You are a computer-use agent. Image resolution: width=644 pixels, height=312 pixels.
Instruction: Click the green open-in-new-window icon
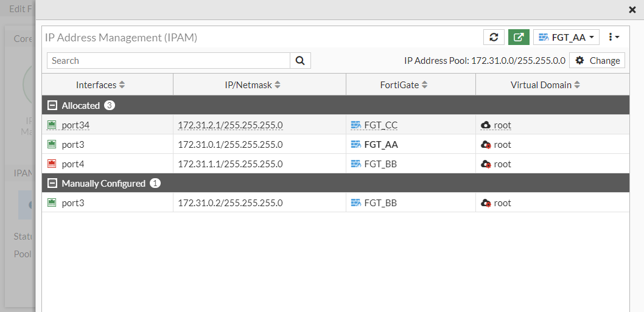(x=519, y=37)
